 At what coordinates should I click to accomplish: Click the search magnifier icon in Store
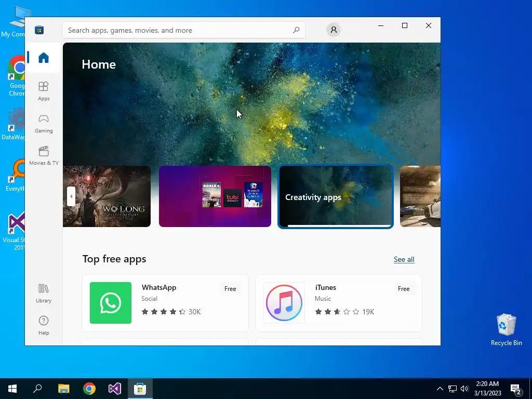point(296,30)
